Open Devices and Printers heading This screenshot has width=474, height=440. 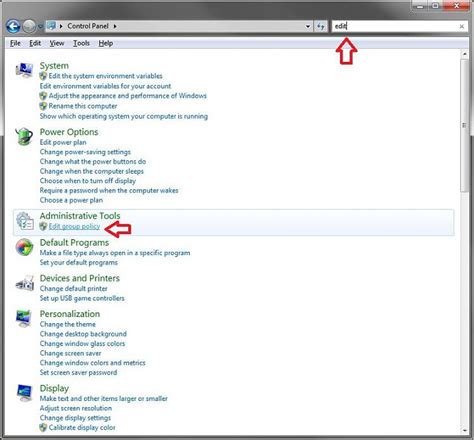(x=80, y=278)
